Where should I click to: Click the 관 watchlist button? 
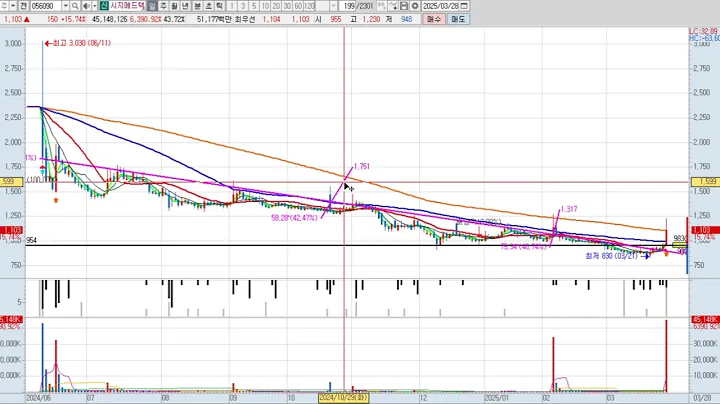click(23, 6)
